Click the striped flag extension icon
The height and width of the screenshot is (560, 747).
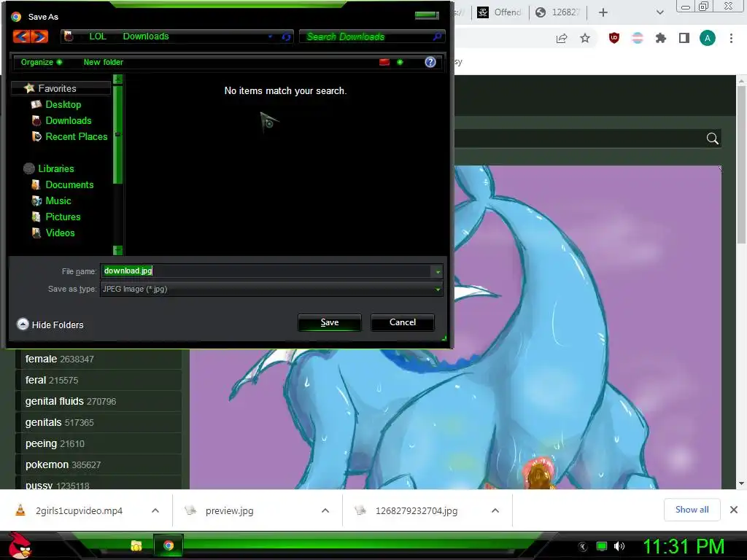point(638,38)
